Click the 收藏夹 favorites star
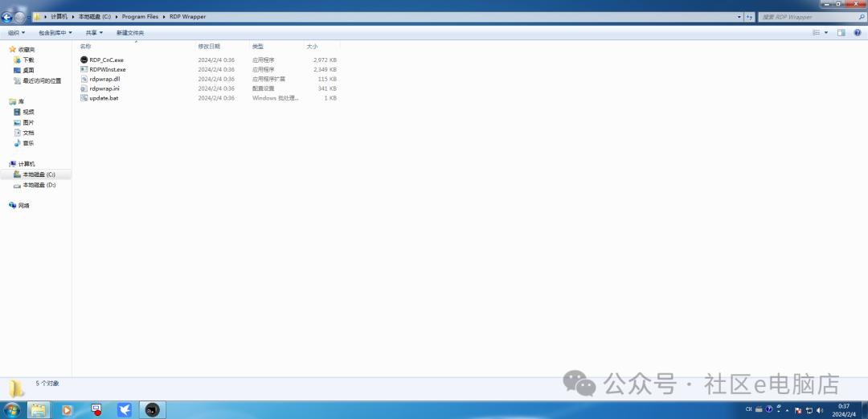Viewport: 868px width, 419px height. pos(12,49)
